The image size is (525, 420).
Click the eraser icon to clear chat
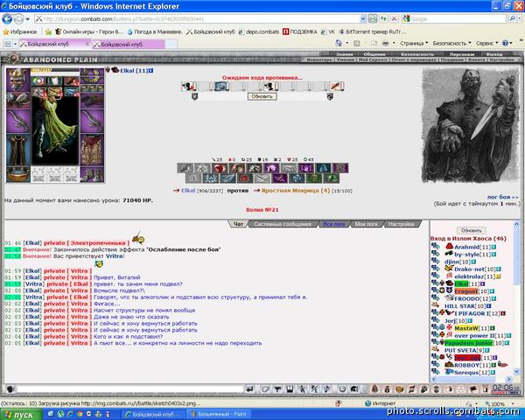(265, 388)
